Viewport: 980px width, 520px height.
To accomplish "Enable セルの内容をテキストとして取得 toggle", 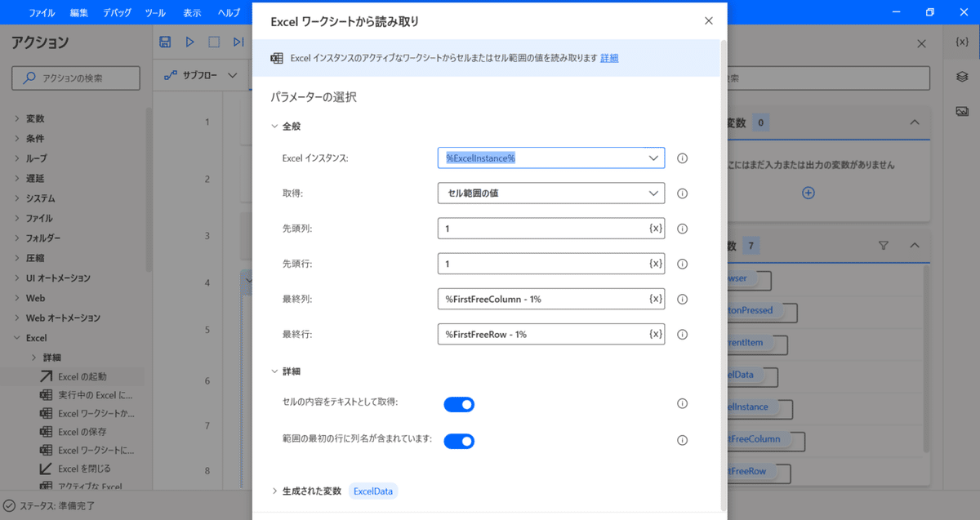I will pos(459,403).
